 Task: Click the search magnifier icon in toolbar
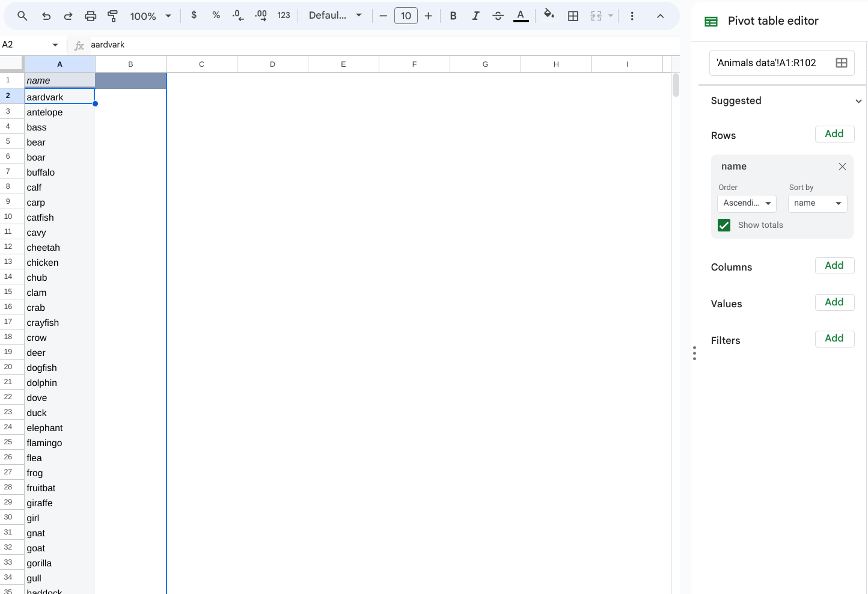(22, 16)
